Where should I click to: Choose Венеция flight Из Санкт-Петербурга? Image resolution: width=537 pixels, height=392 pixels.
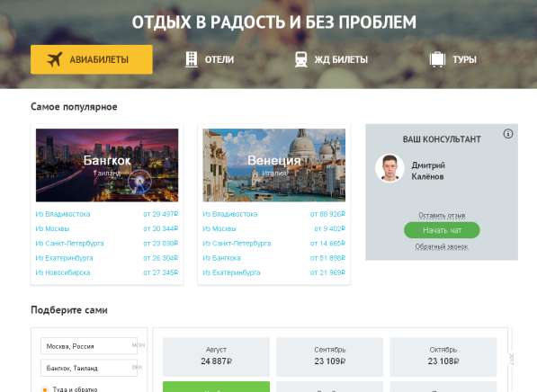click(237, 244)
